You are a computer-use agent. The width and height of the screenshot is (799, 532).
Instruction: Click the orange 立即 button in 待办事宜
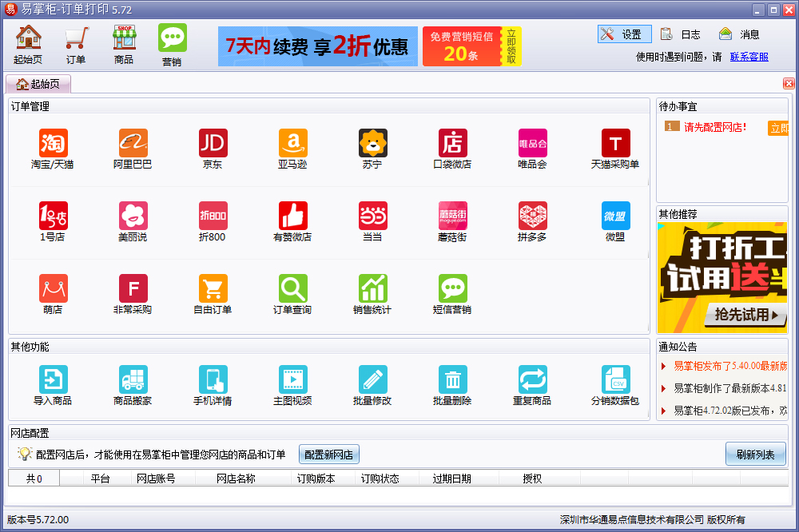778,128
